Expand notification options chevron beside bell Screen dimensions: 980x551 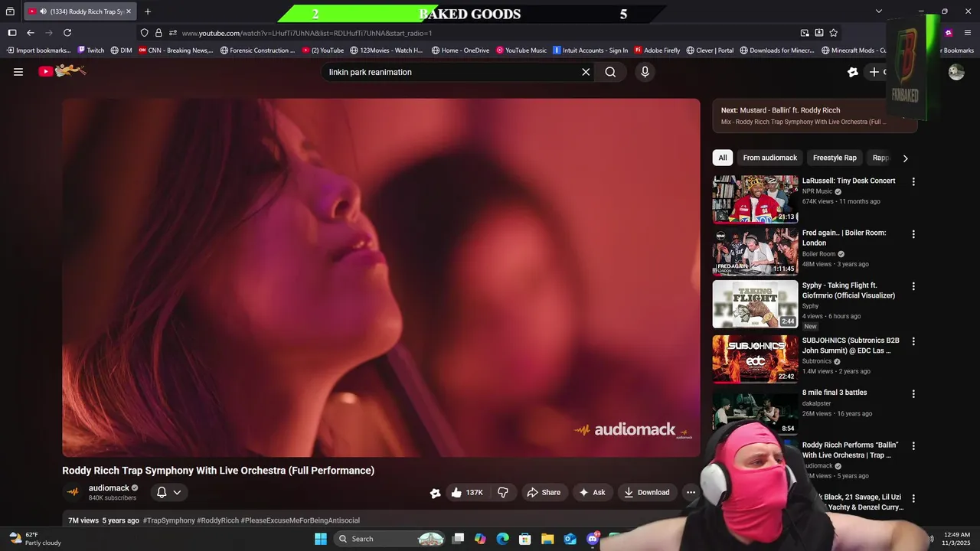coord(177,492)
